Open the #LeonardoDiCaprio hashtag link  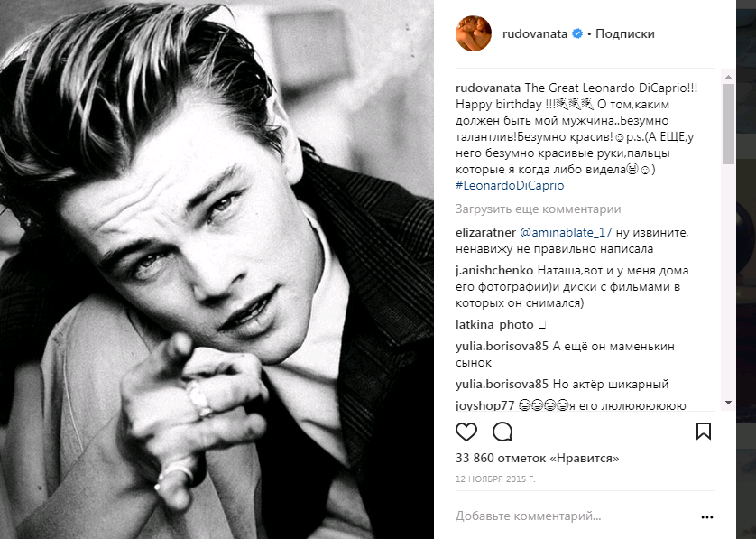511,185
